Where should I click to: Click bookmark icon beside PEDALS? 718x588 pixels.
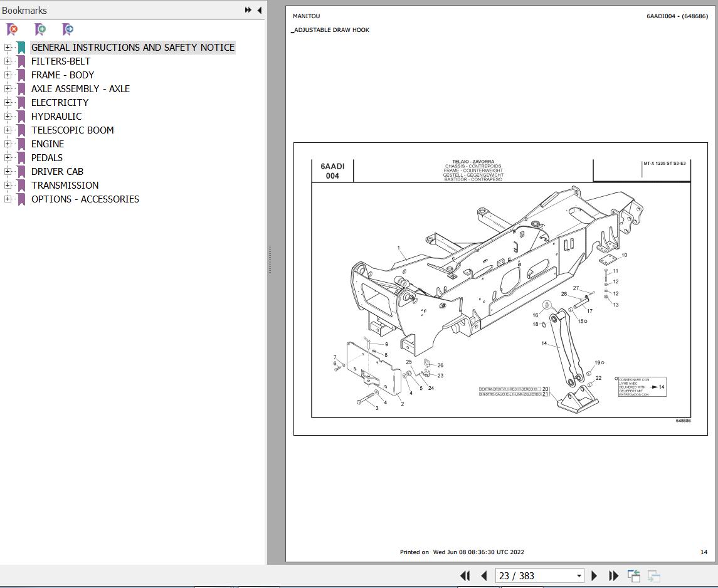[x=21, y=157]
